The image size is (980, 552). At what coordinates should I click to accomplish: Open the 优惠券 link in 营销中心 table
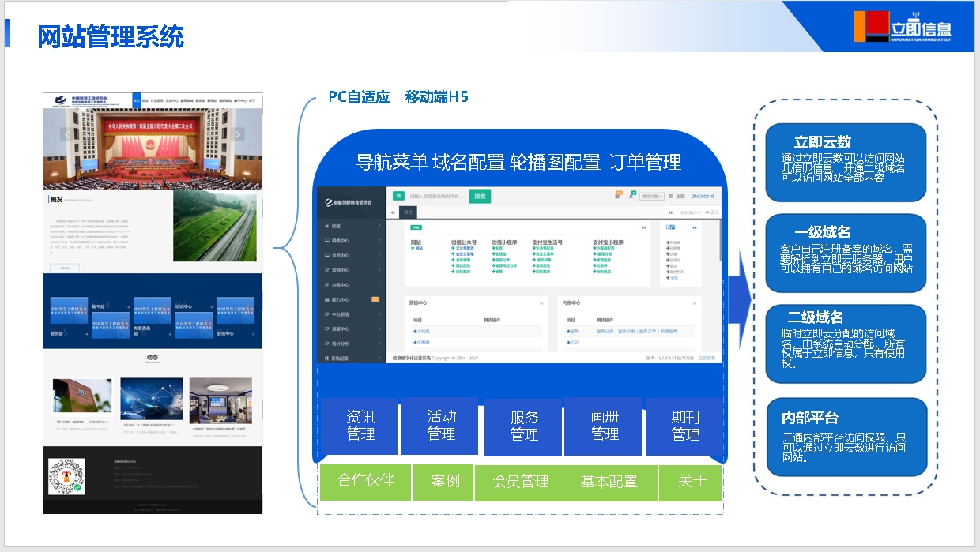tap(421, 342)
